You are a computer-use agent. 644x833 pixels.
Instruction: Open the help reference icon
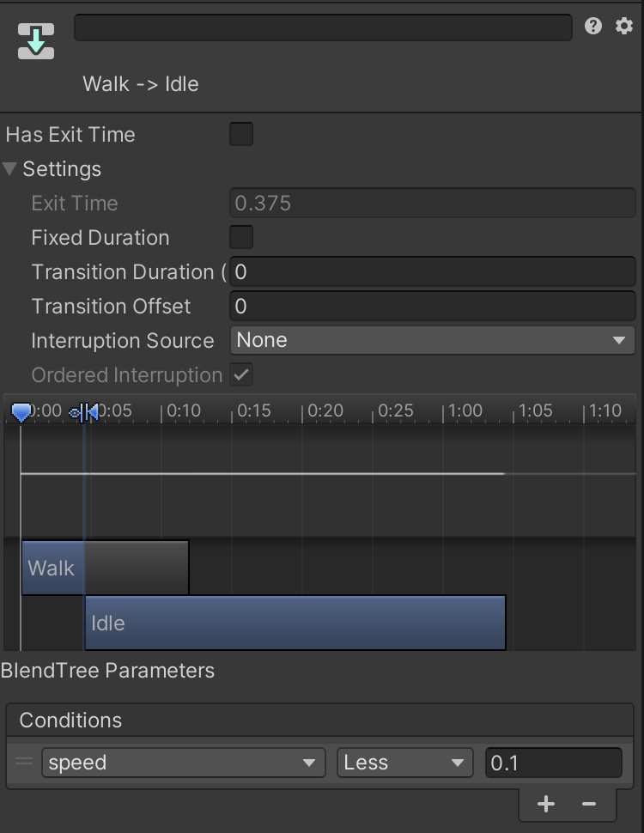pos(593,26)
